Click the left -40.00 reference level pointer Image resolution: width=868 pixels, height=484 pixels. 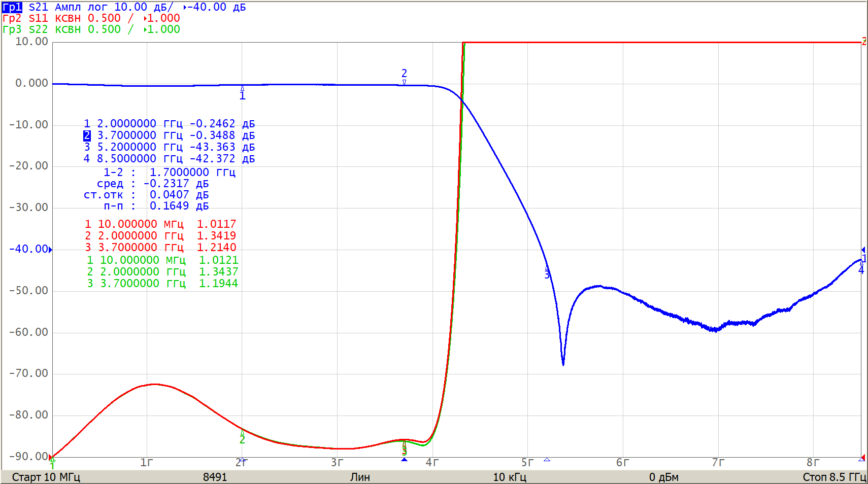[50, 249]
